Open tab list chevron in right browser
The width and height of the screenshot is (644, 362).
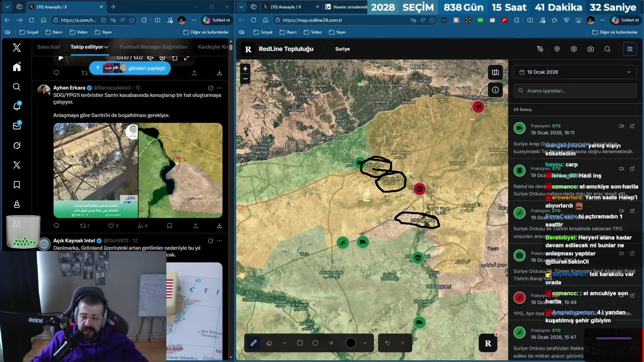pyautogui.click(x=242, y=7)
